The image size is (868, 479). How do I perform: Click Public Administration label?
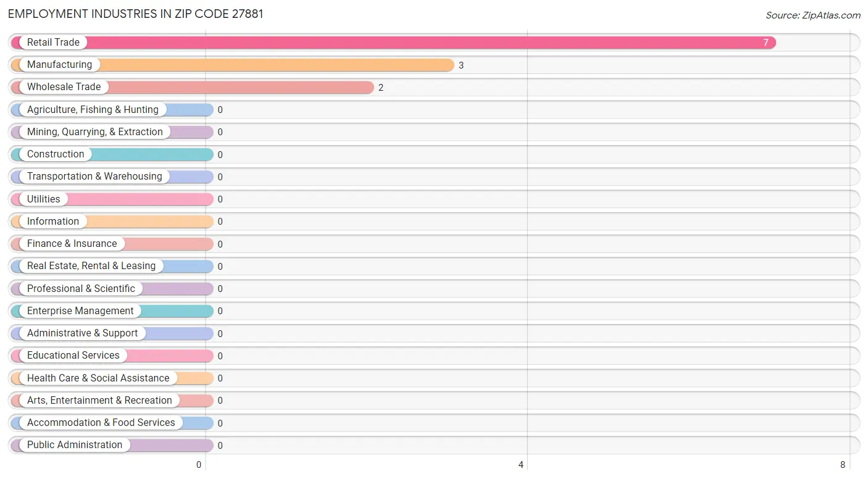(75, 445)
